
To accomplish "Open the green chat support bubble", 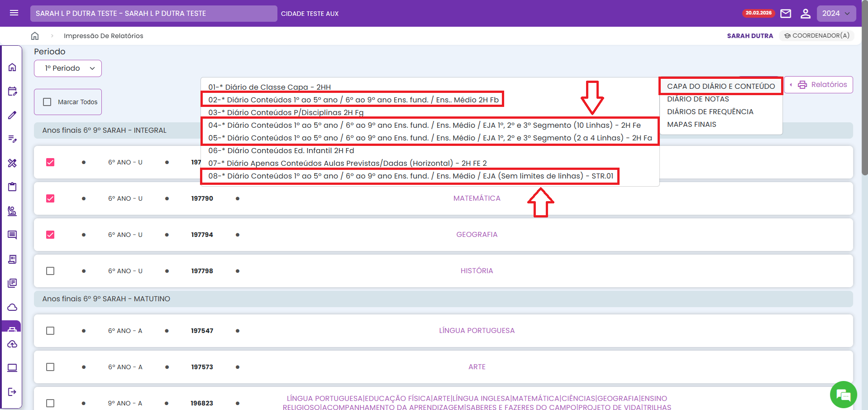I will pos(843,395).
